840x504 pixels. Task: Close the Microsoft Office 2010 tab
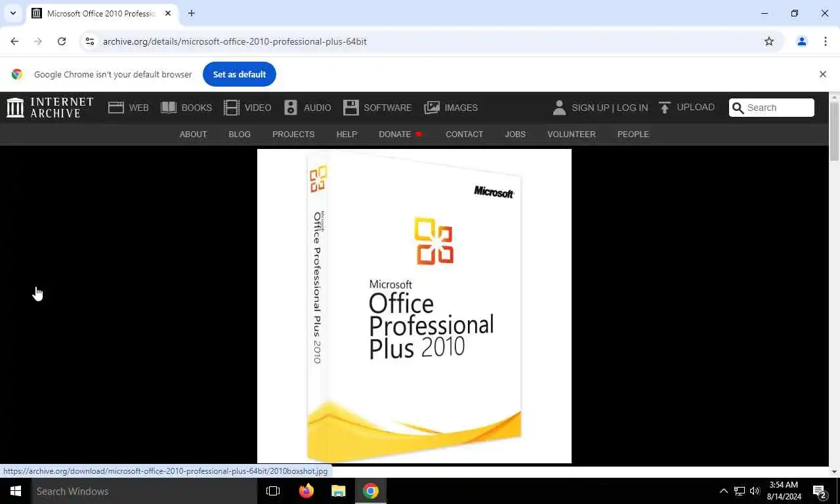(x=168, y=13)
